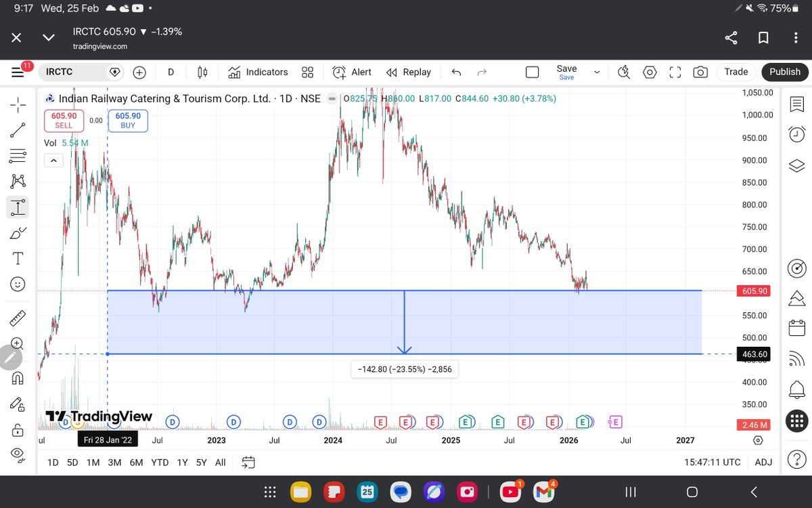
Task: Open object tree layers panel
Action: click(x=796, y=166)
